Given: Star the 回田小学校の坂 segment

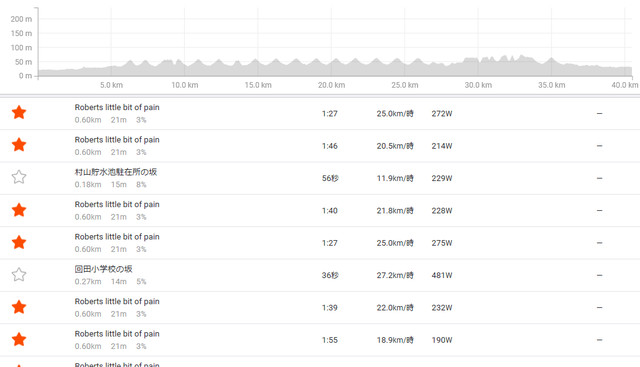Looking at the screenshot, I should click(x=19, y=274).
